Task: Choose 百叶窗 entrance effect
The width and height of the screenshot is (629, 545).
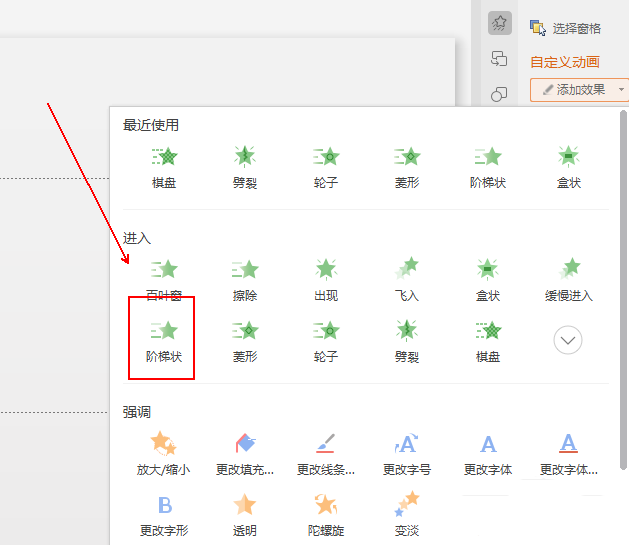Action: tap(164, 280)
